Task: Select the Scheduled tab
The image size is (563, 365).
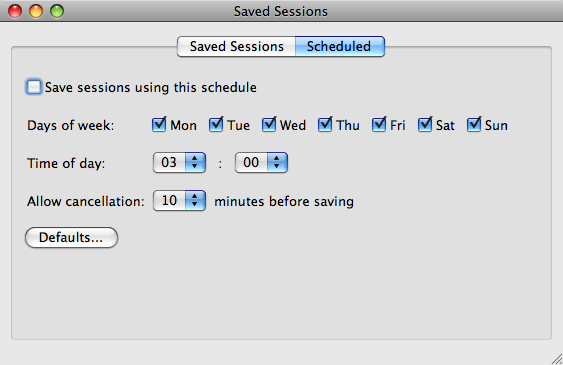Action: click(340, 46)
